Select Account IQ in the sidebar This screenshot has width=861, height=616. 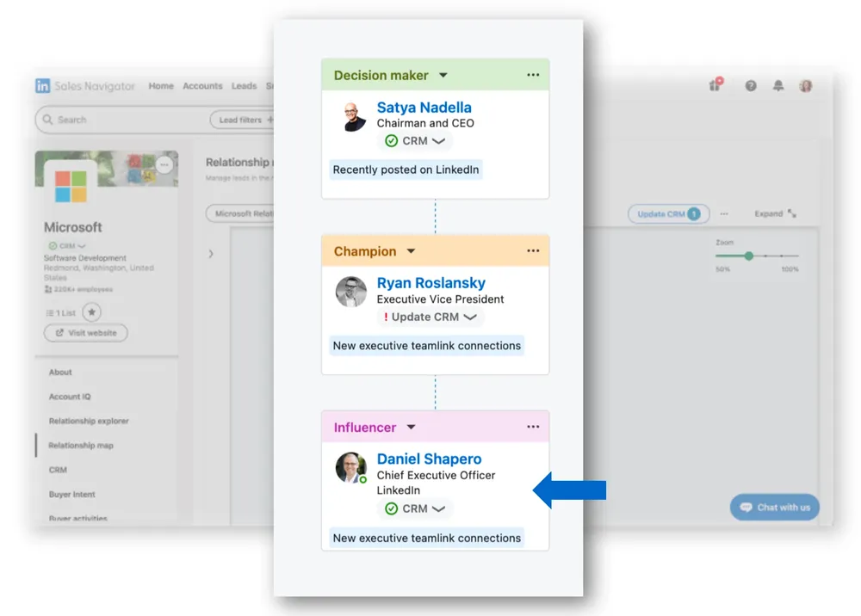click(x=70, y=397)
